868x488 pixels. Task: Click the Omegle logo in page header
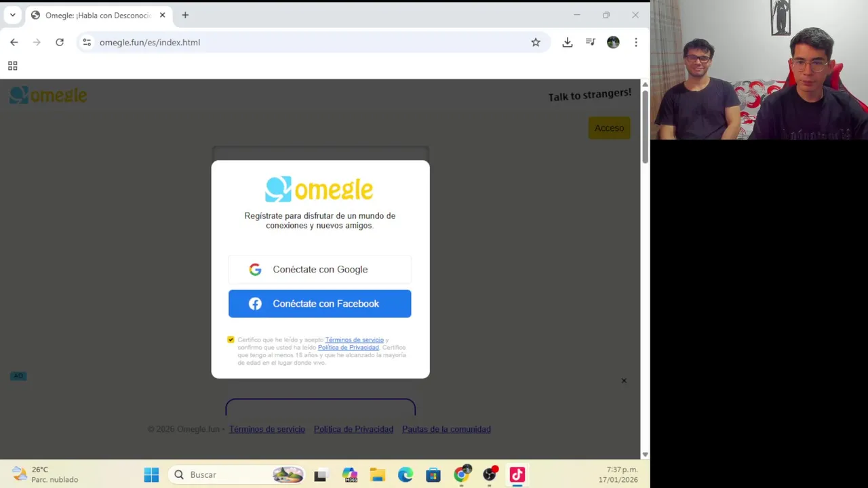(x=48, y=96)
